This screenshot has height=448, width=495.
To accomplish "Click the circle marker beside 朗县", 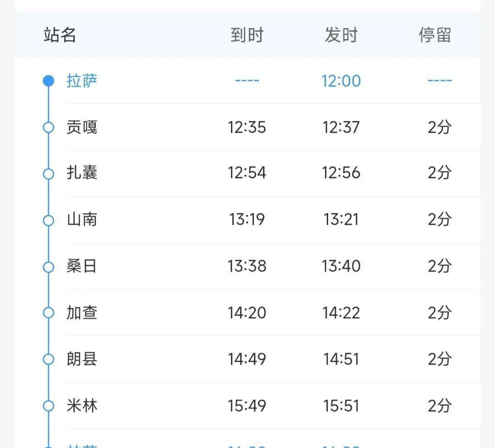I will [49, 359].
